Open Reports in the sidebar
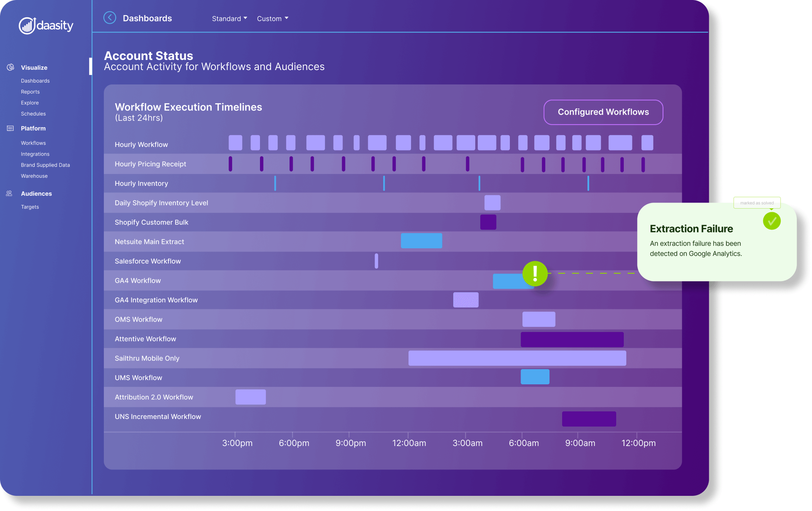 (30, 92)
